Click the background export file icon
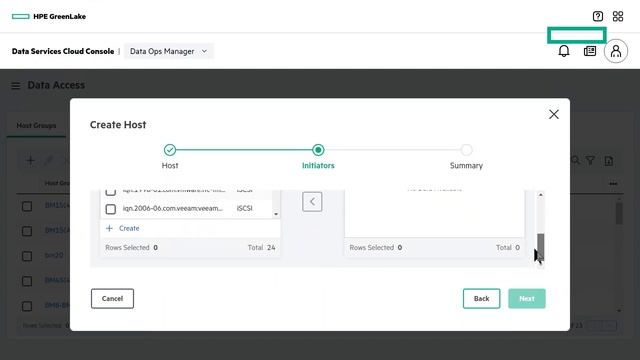Viewport: 640px width, 360px height. tap(609, 161)
